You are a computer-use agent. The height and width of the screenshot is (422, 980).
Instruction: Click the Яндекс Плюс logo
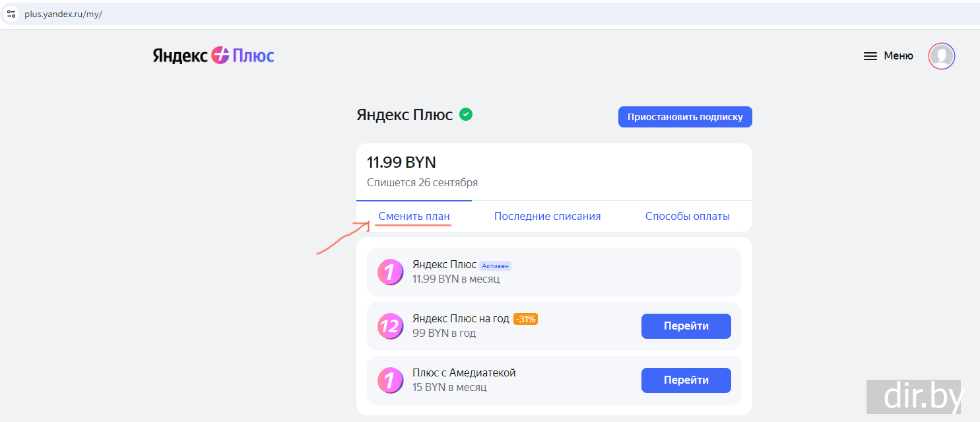213,56
